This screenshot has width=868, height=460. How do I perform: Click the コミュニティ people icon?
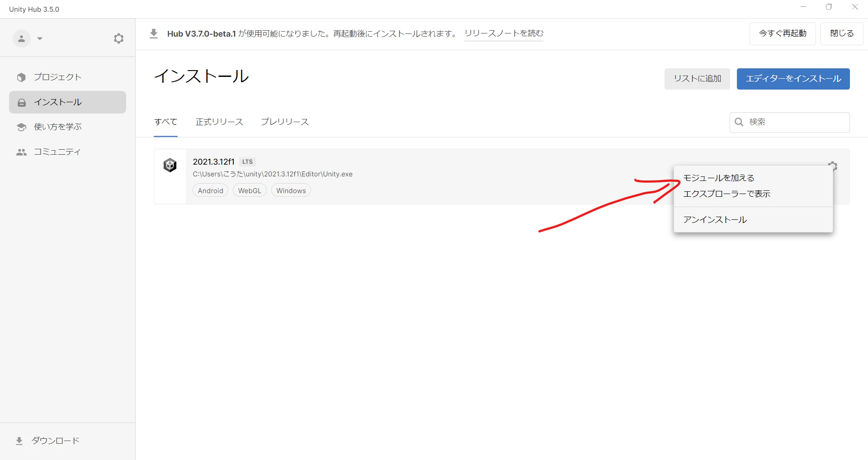(x=22, y=152)
